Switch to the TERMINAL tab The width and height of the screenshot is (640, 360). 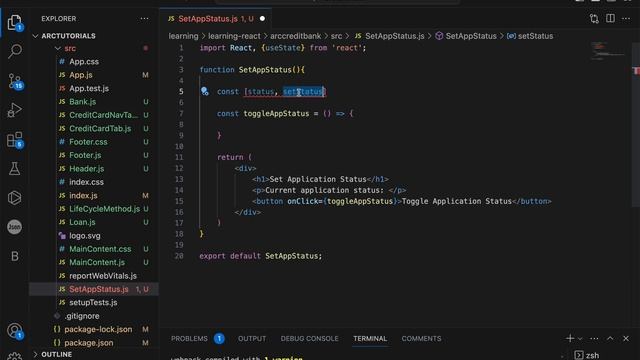tap(370, 338)
